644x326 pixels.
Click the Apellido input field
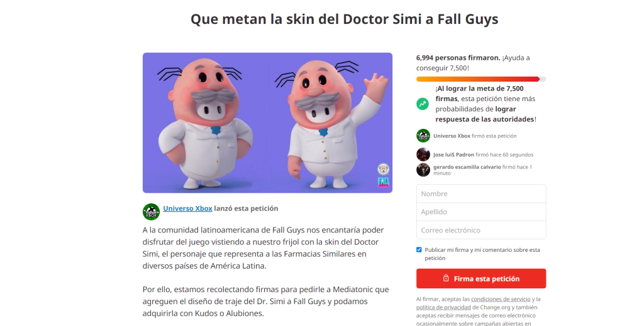[481, 212]
